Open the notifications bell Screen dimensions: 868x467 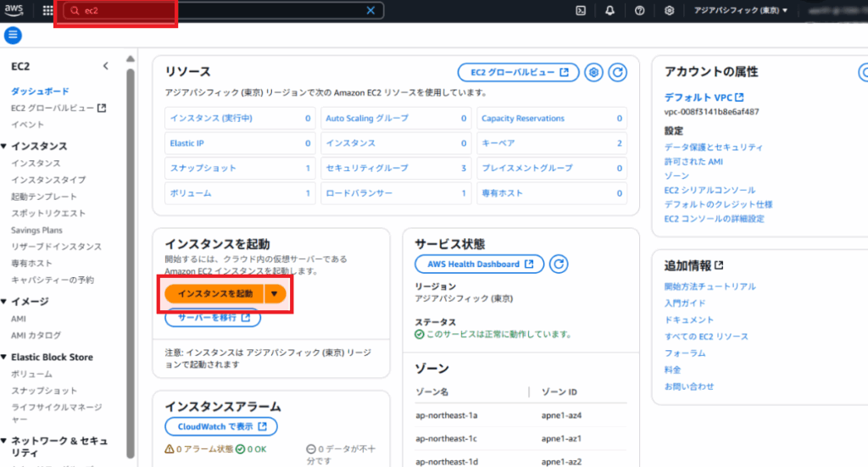[610, 11]
